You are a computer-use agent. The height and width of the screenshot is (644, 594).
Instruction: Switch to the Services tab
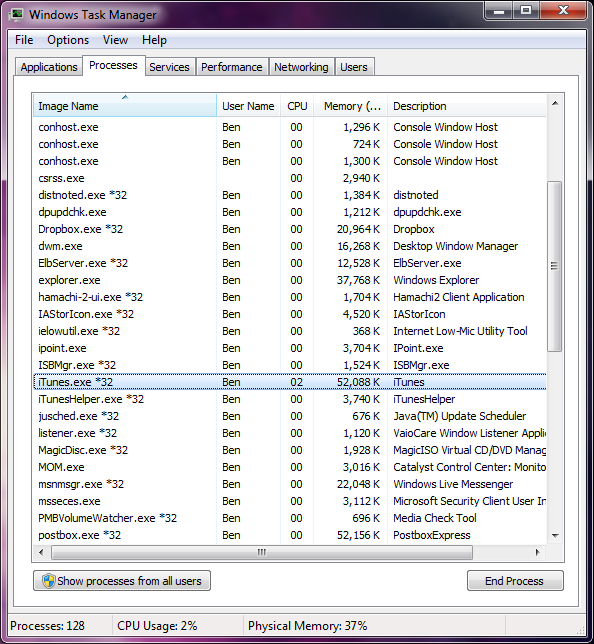(x=169, y=67)
